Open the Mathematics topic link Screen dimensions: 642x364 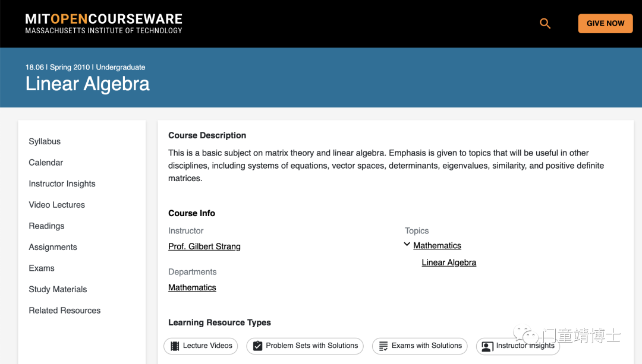click(x=437, y=245)
